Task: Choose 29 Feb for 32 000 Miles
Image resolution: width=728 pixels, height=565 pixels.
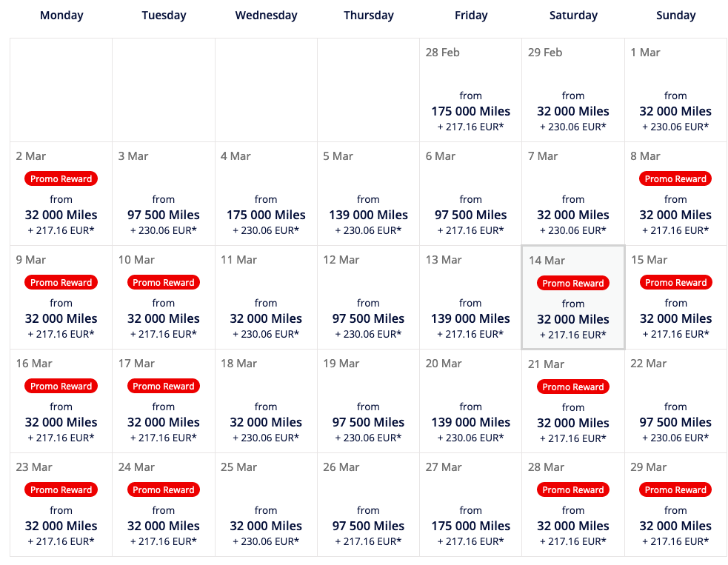Action: click(x=573, y=90)
